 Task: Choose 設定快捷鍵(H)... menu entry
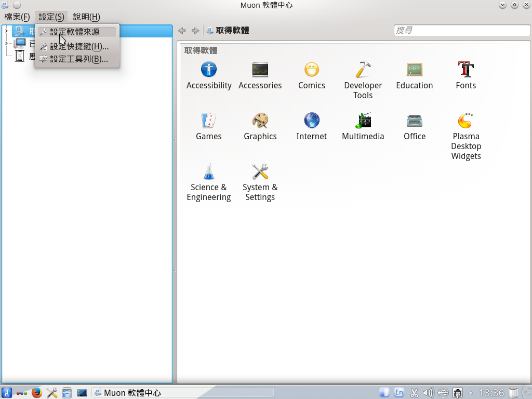click(x=79, y=46)
